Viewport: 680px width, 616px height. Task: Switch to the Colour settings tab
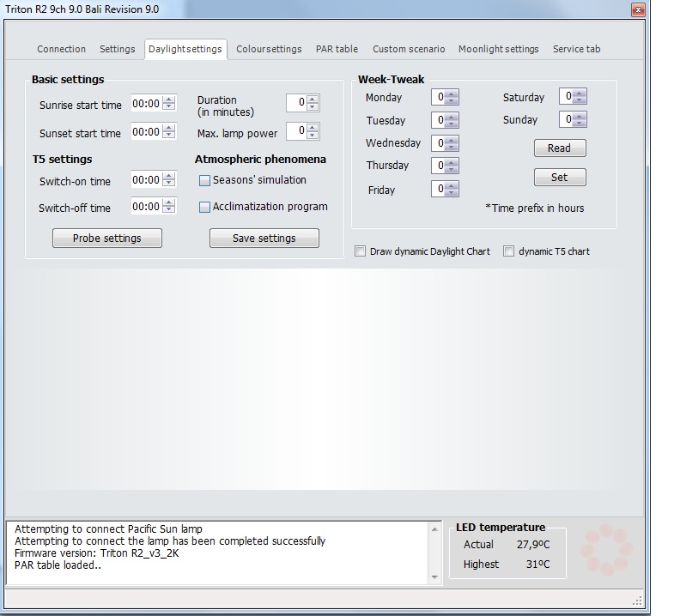(x=269, y=49)
